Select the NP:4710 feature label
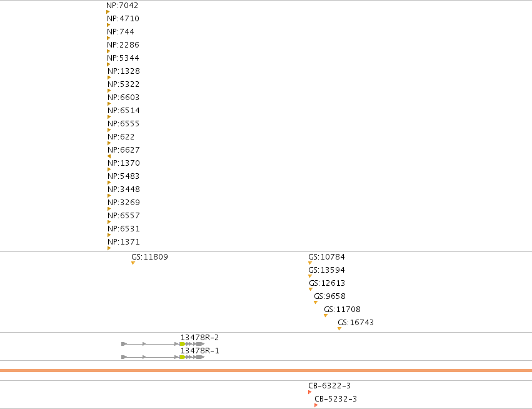 [x=123, y=19]
